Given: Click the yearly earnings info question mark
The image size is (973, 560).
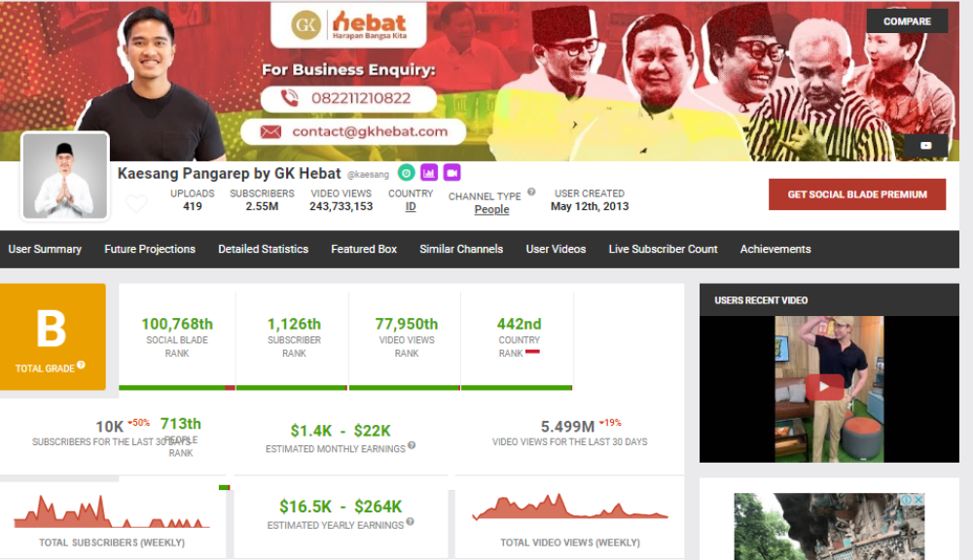Looking at the screenshot, I should [x=411, y=522].
